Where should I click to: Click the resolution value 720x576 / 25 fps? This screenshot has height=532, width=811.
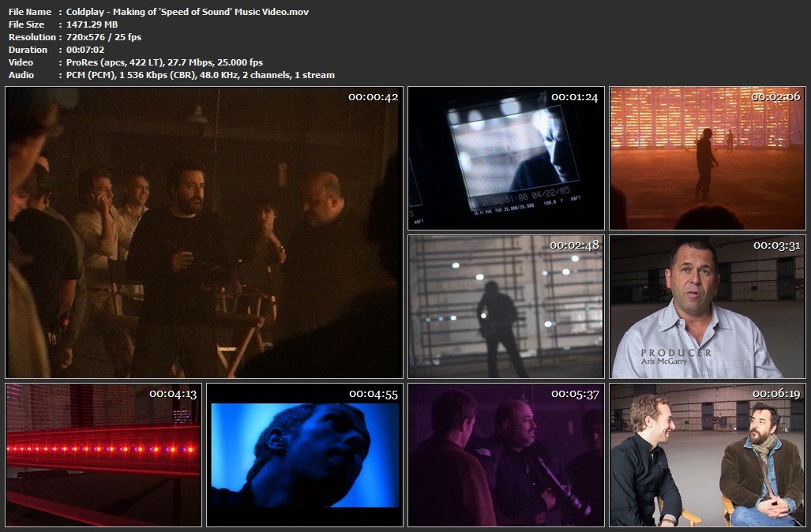point(103,37)
